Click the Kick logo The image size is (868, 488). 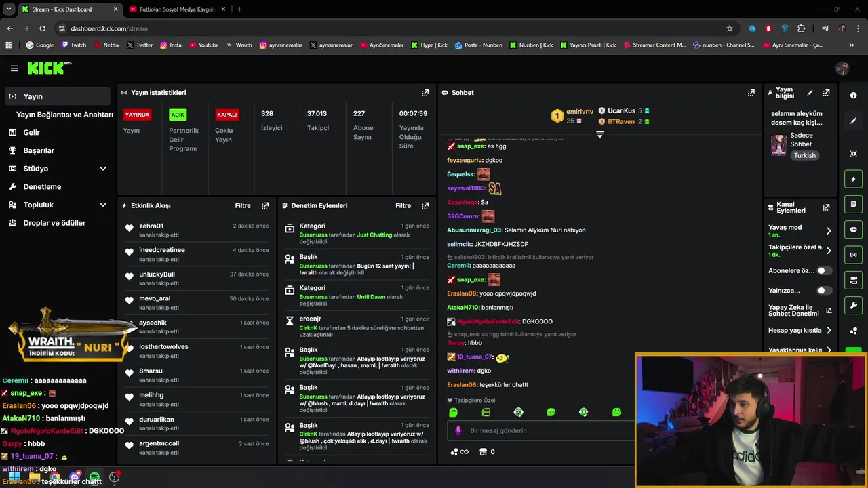point(49,68)
